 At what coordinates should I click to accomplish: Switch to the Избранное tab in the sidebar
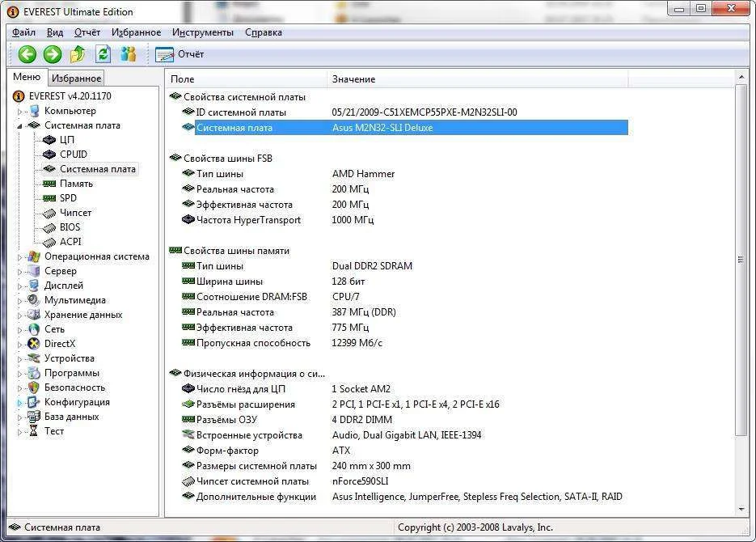click(x=76, y=78)
